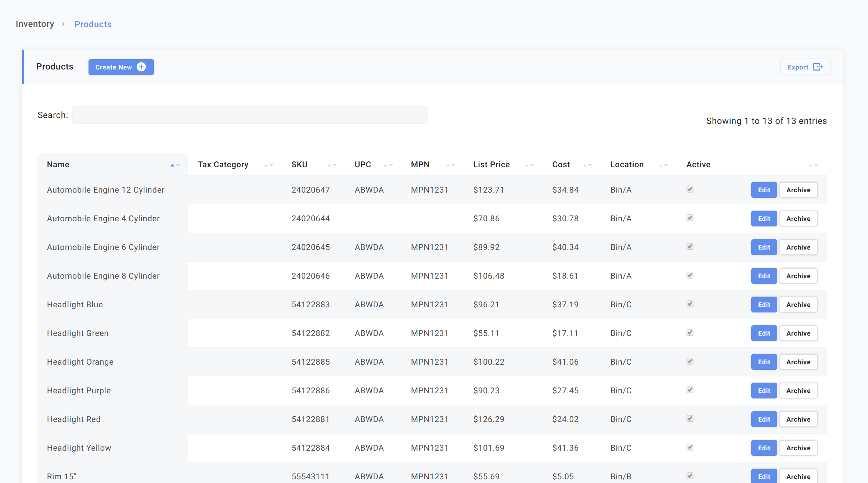Click the UPC column sort arrows
Viewport: 868px width, 483px height.
click(388, 165)
